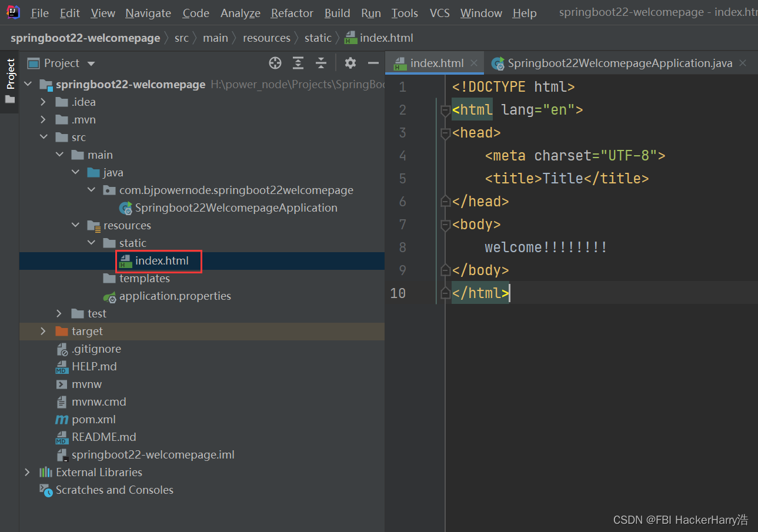The width and height of the screenshot is (758, 532).
Task: Click the folder icon below Project sidebar tab
Action: point(9,99)
